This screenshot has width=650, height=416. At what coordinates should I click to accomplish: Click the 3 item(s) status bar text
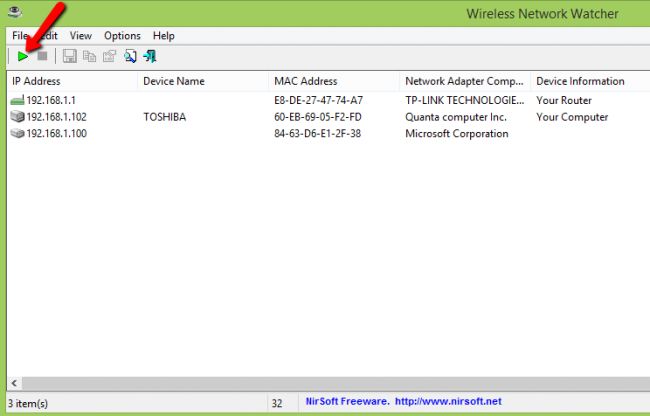point(28,403)
